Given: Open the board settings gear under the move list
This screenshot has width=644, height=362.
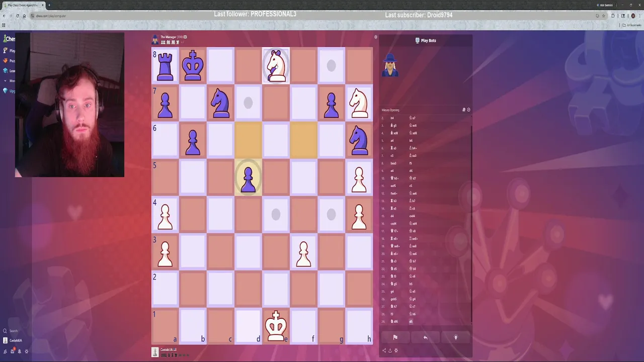Looking at the screenshot, I should (396, 350).
